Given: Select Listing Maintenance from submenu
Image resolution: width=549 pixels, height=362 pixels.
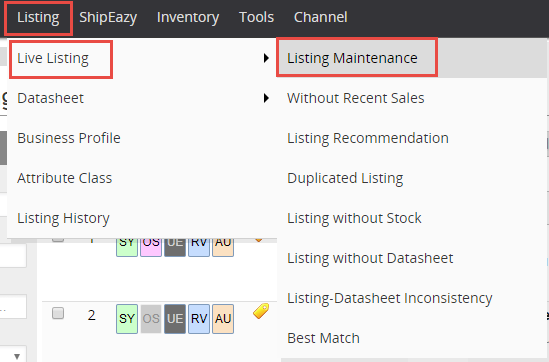Looking at the screenshot, I should (352, 58).
